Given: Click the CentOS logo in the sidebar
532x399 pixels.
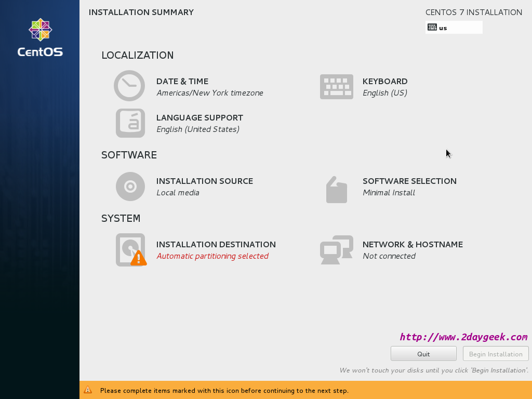Looking at the screenshot, I should click(x=40, y=37).
